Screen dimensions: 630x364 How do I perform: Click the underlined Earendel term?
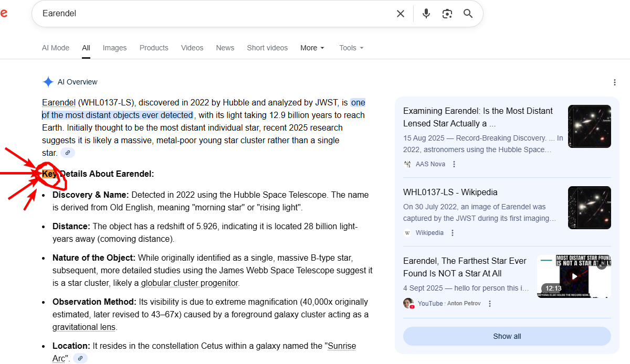click(59, 102)
